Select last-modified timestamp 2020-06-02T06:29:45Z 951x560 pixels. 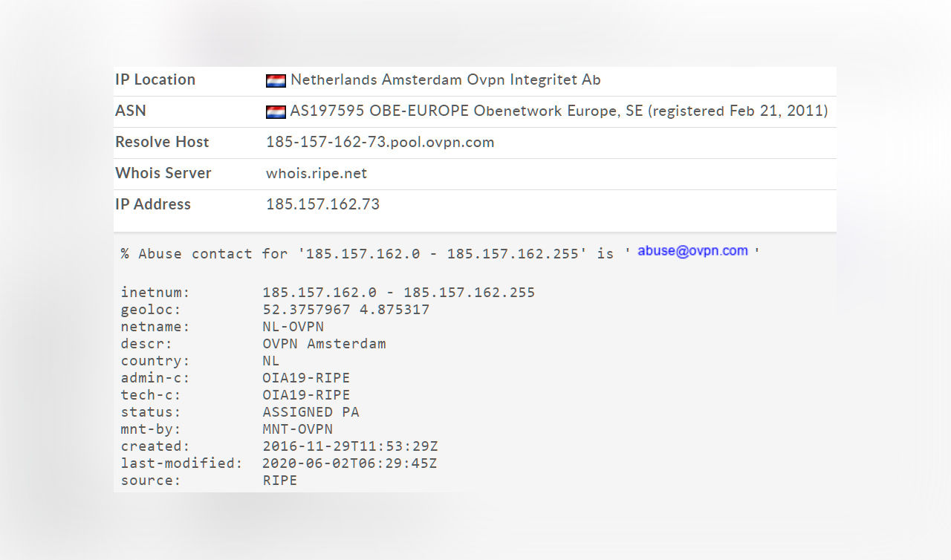[350, 463]
